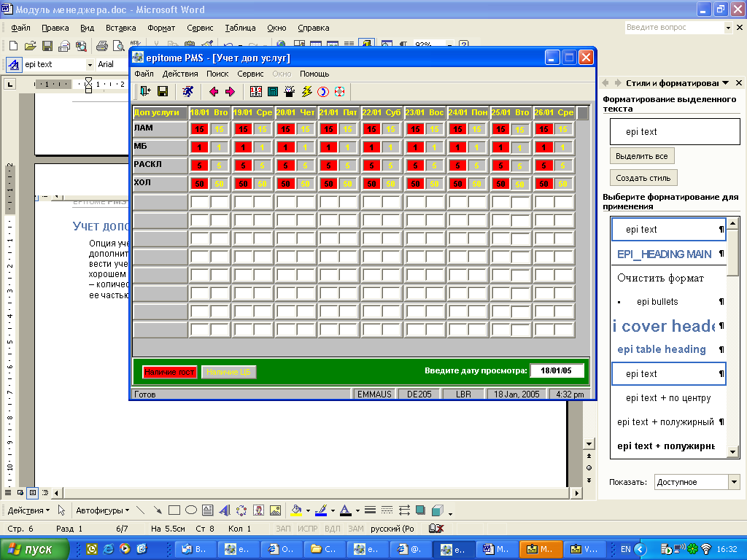The width and height of the screenshot is (747, 560).
Task: Open the Font Color dropdown arrow in drawing toolbar
Action: click(357, 511)
